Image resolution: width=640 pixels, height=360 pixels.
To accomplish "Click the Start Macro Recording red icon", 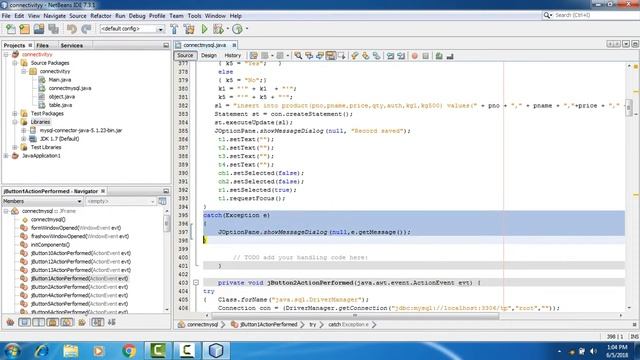I will 415,56.
